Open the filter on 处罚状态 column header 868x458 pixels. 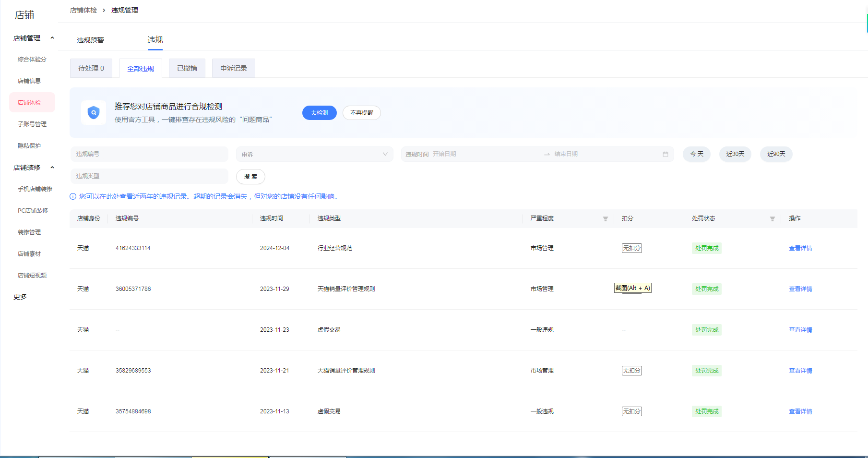[x=773, y=218]
